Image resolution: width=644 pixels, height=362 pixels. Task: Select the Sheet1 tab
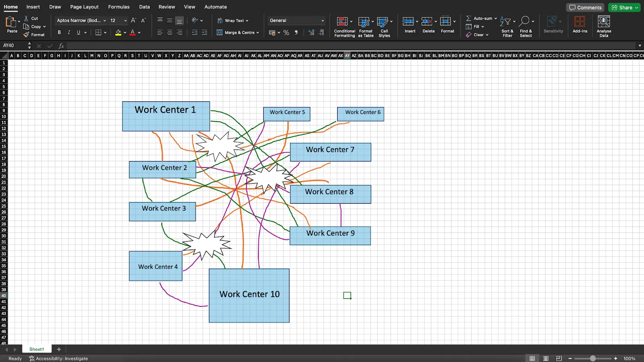tap(36, 349)
